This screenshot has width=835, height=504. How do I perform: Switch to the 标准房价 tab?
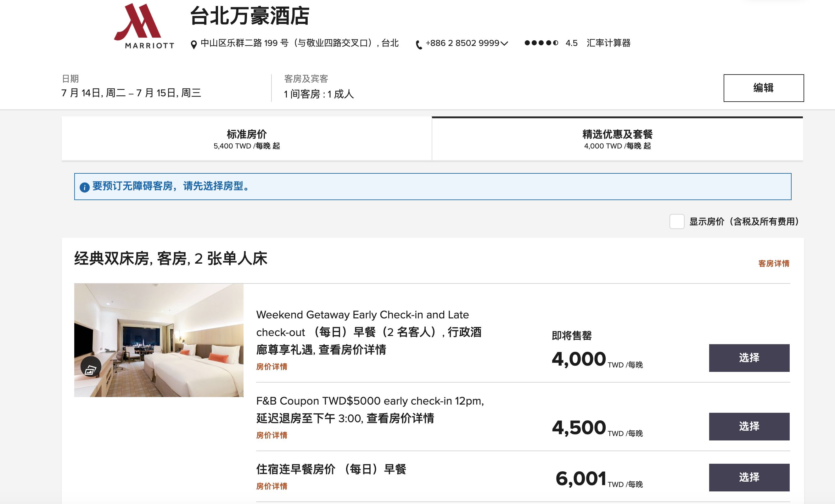(247, 139)
